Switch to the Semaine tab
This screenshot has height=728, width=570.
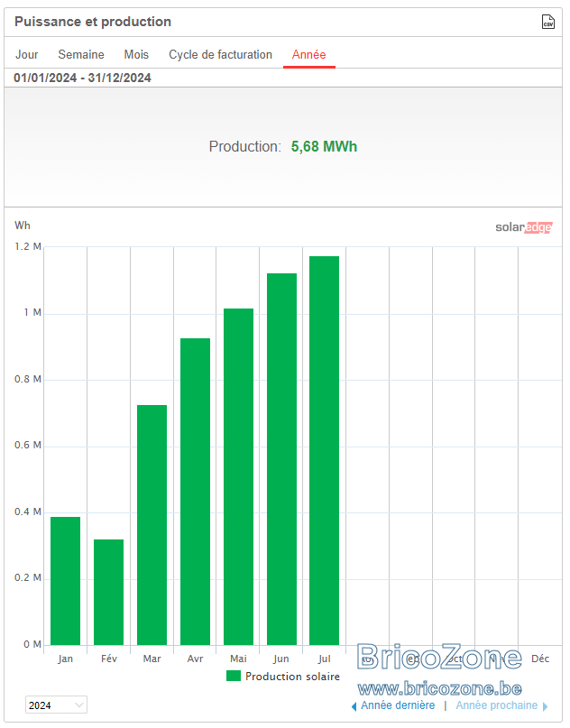81,54
